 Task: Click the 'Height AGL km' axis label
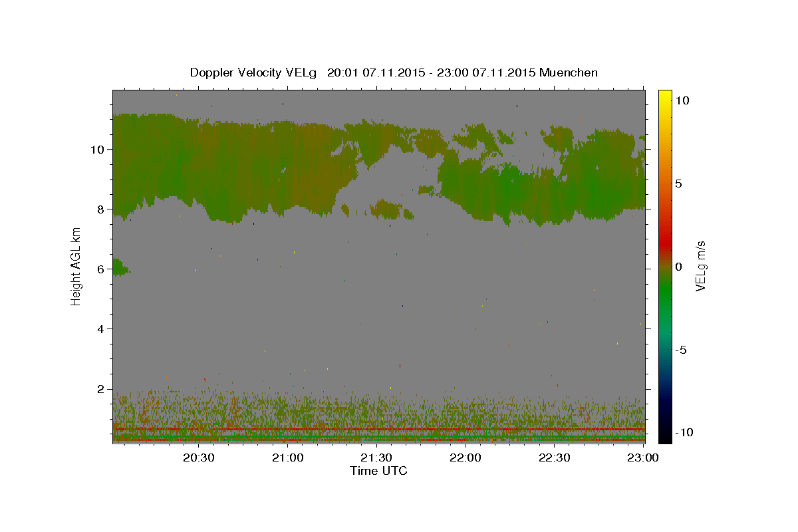[x=76, y=266]
